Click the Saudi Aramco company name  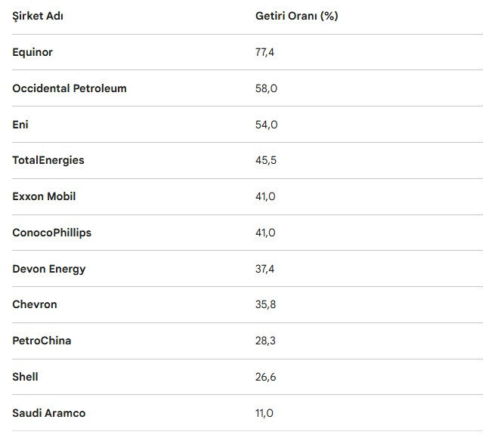coord(48,413)
